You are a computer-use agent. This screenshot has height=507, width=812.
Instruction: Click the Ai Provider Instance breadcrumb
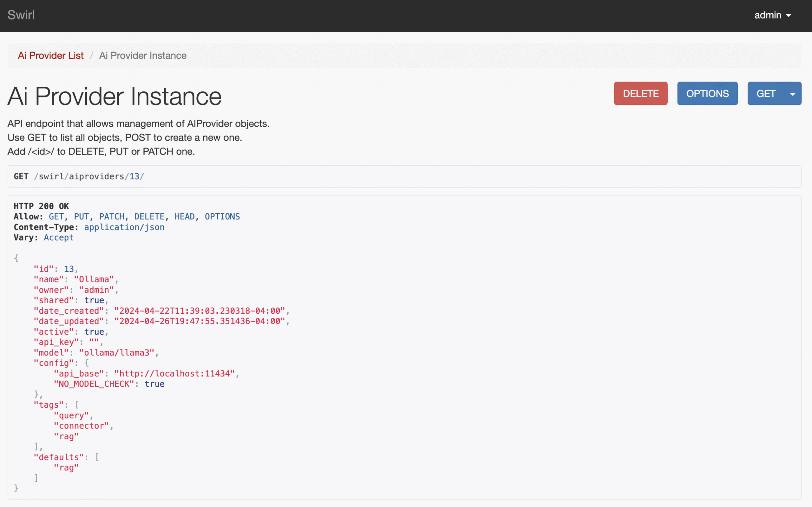click(x=143, y=55)
